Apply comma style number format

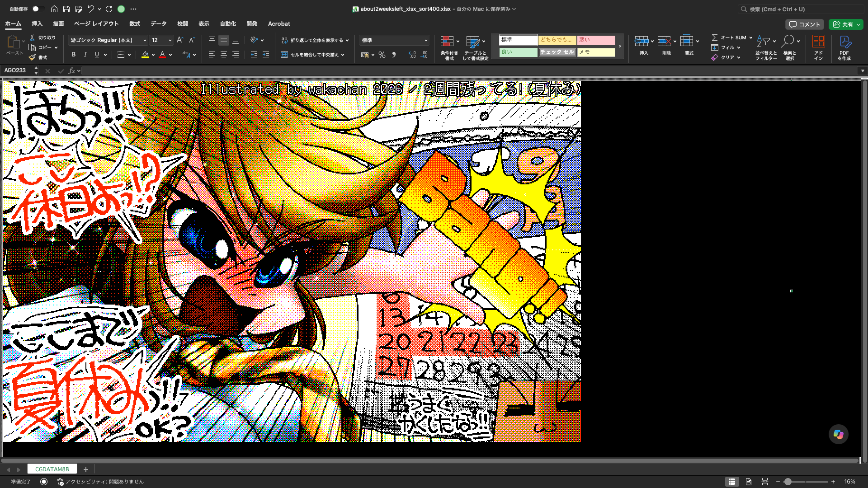[x=394, y=55]
